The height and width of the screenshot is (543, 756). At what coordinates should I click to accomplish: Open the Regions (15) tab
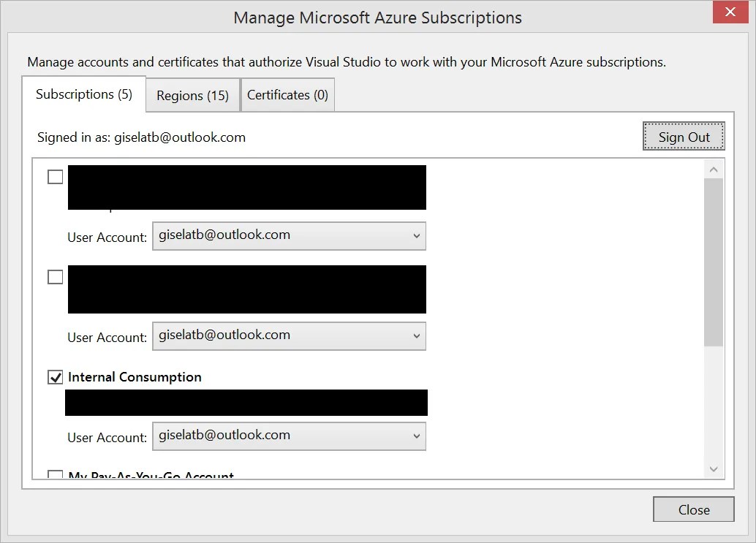192,96
